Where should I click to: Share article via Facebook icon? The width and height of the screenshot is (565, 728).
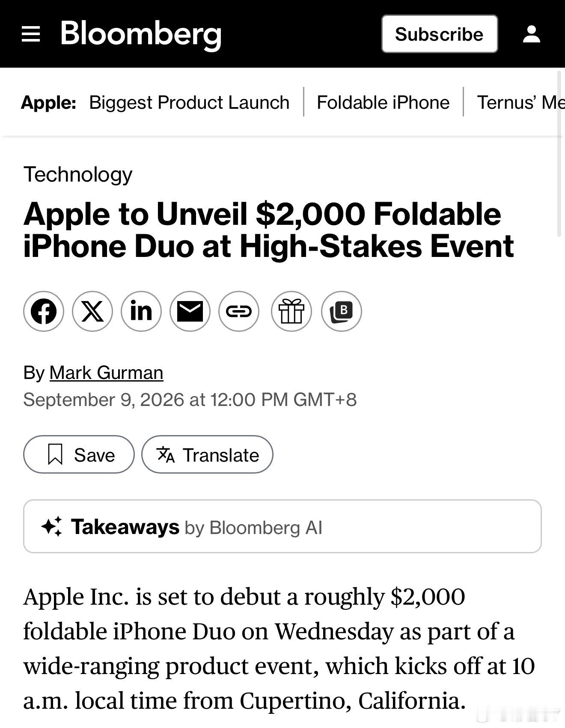(x=44, y=311)
